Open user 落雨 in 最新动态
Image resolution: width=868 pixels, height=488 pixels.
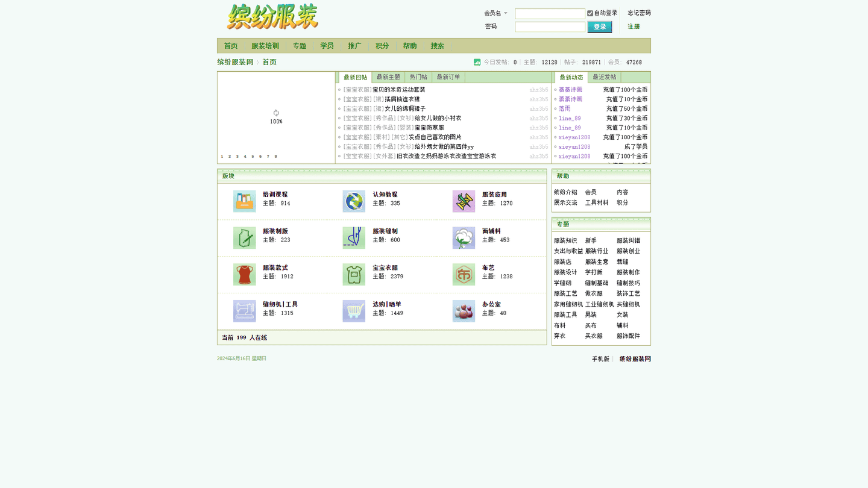click(564, 109)
